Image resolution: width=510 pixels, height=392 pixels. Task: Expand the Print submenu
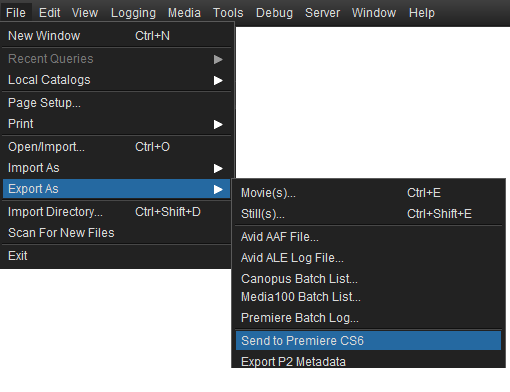116,124
